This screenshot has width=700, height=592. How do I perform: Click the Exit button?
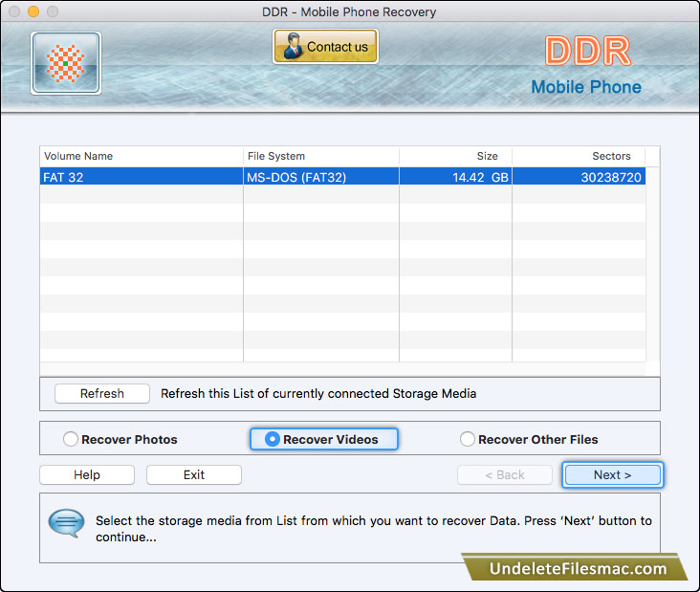pyautogui.click(x=194, y=474)
